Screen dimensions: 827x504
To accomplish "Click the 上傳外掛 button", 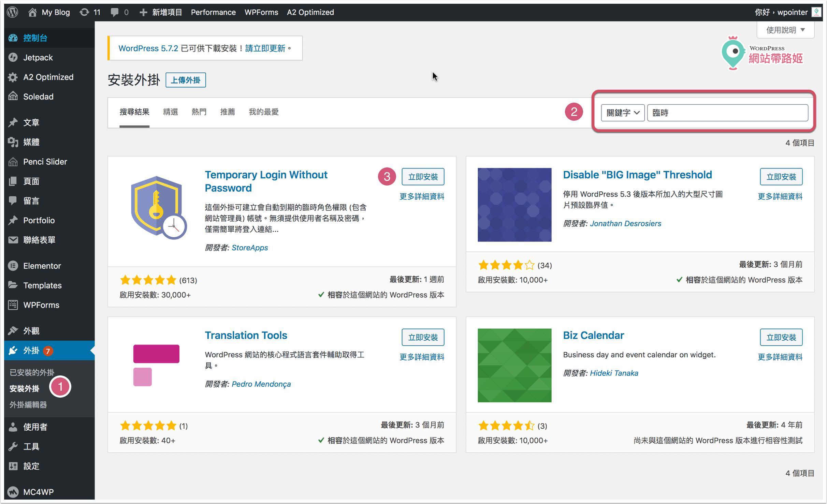I will tap(186, 80).
